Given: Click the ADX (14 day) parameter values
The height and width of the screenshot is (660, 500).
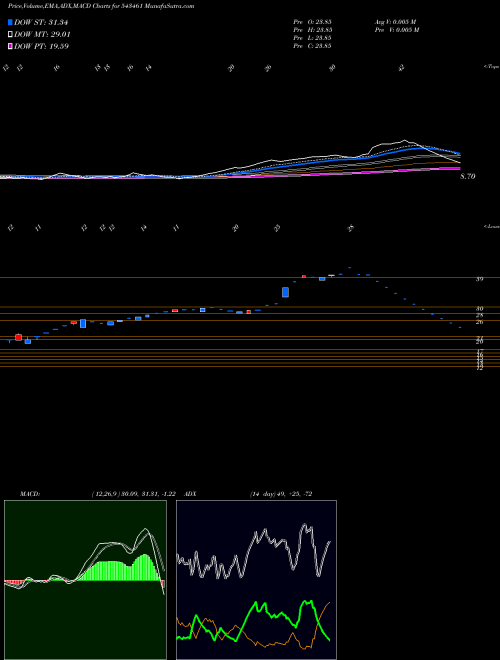Looking at the screenshot, I should click(281, 494).
